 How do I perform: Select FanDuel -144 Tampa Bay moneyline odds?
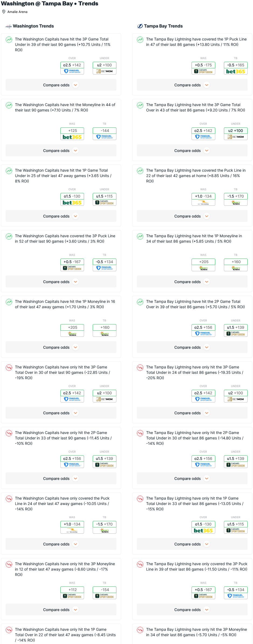[105, 134]
